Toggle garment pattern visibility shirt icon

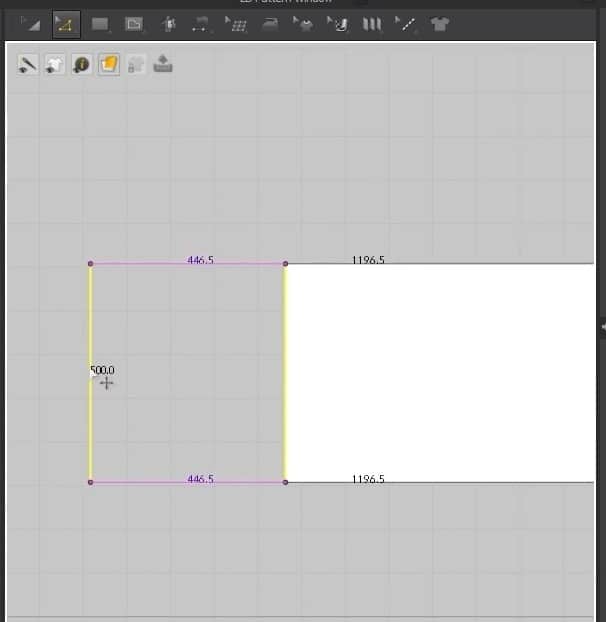[x=54, y=65]
